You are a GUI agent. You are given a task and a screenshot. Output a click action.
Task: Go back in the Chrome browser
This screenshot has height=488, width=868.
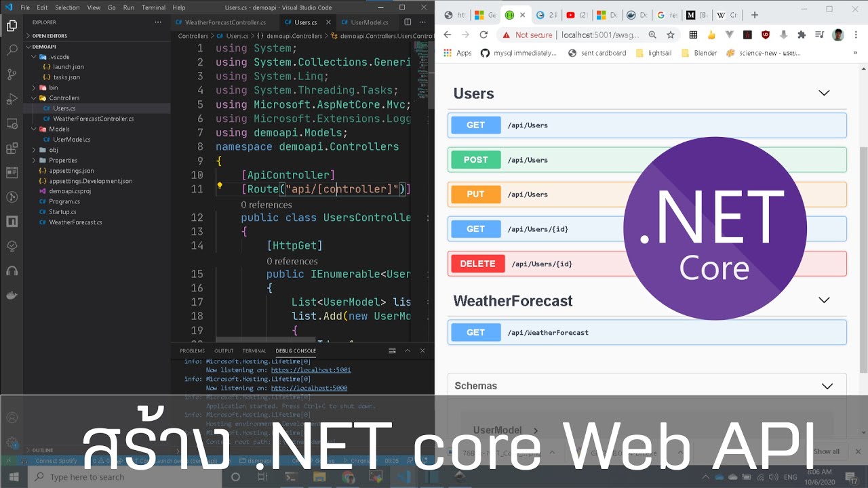click(447, 35)
